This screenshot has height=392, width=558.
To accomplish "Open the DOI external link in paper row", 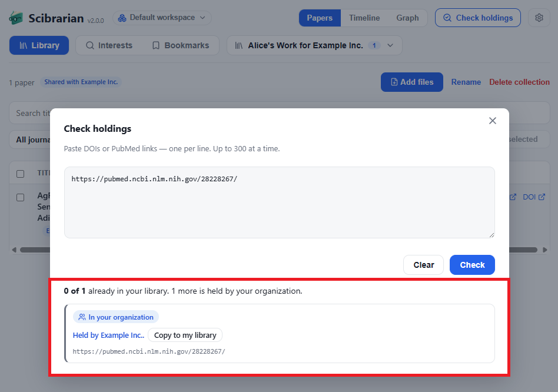I will pyautogui.click(x=534, y=197).
